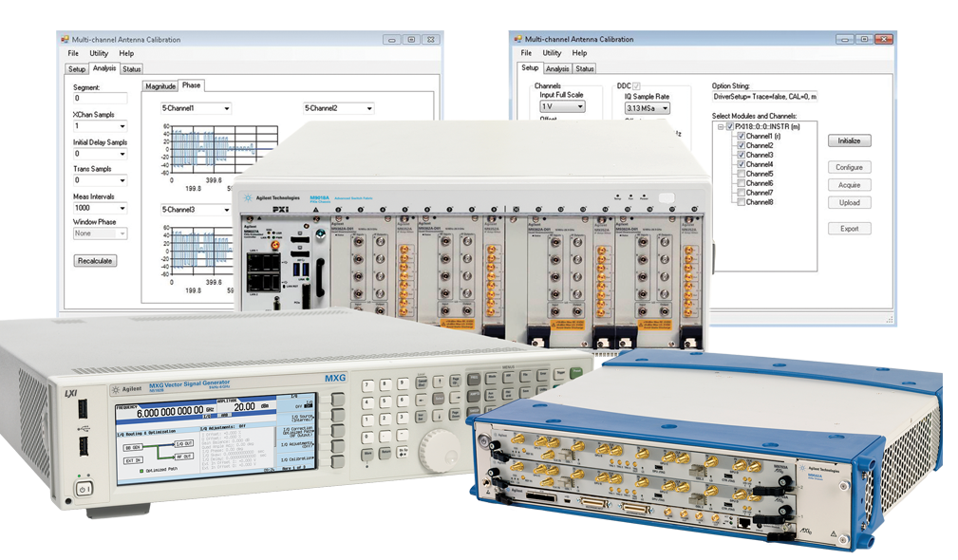Viewport: 958px width, 560px height.
Task: Open the Help menu in the left window
Action: tap(126, 53)
